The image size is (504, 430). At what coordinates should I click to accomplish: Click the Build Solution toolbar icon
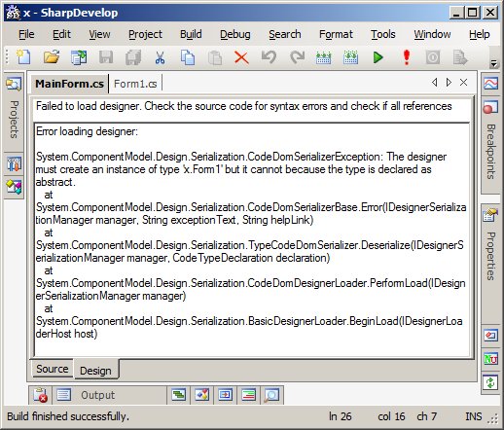[323, 57]
